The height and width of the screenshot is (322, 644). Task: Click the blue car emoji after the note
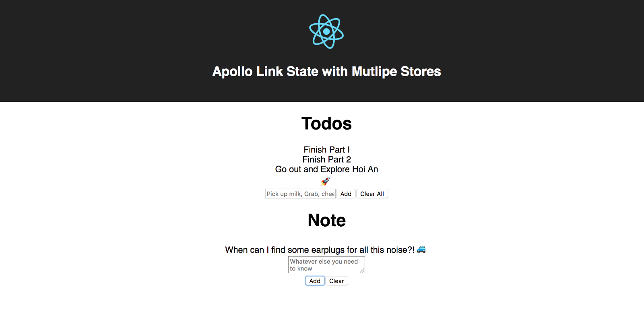coord(421,250)
